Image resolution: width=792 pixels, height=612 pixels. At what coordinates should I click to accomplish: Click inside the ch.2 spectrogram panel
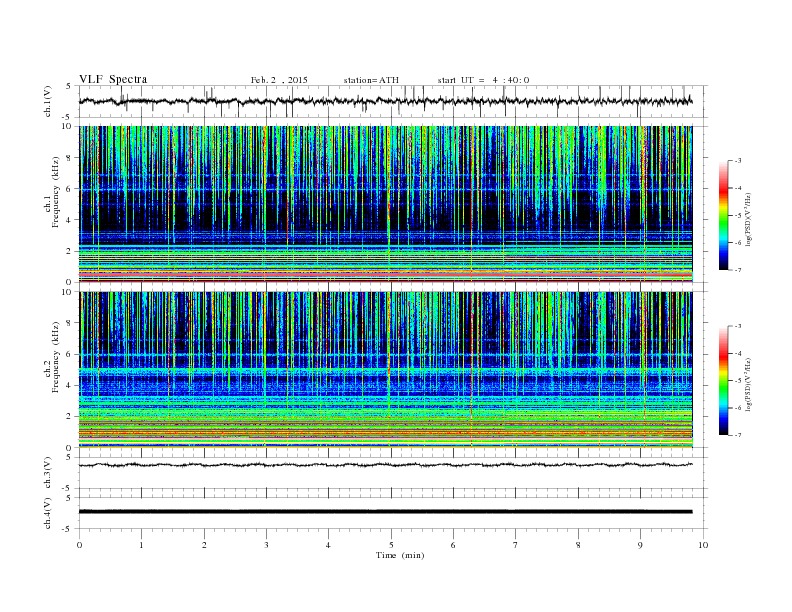(x=385, y=370)
